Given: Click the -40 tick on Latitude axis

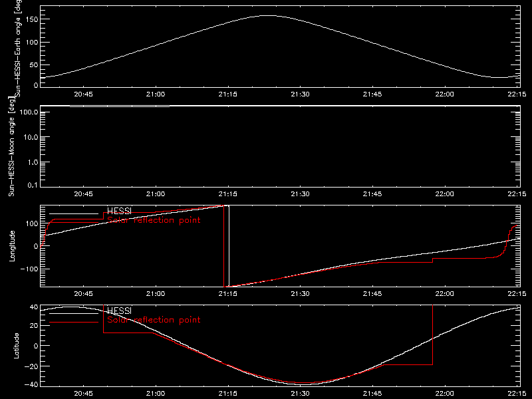Looking at the screenshot, I should tap(31, 384).
